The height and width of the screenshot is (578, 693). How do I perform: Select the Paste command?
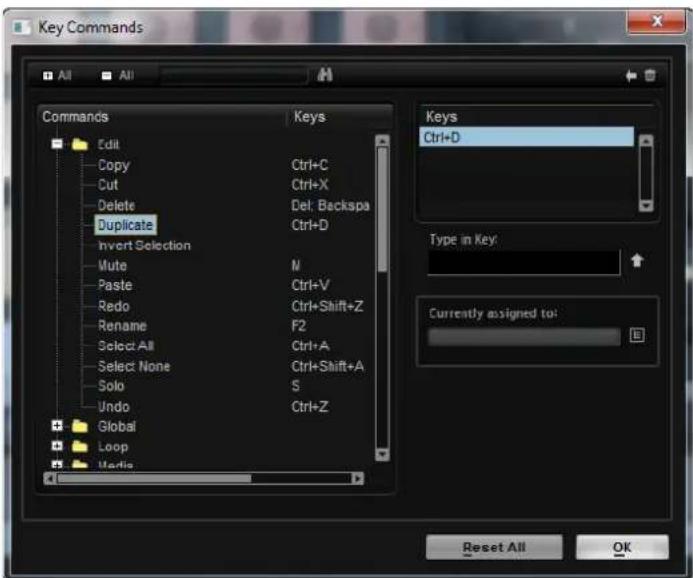115,285
